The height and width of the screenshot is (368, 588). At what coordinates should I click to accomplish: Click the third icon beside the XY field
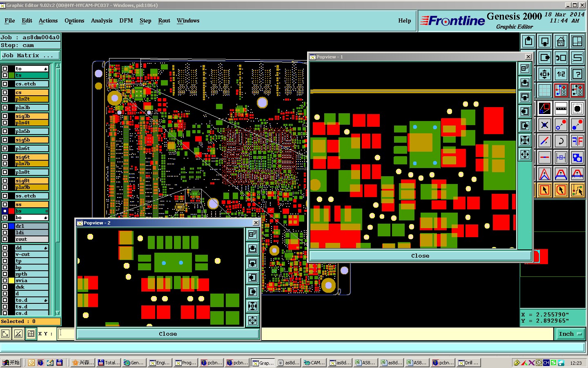tap(31, 334)
